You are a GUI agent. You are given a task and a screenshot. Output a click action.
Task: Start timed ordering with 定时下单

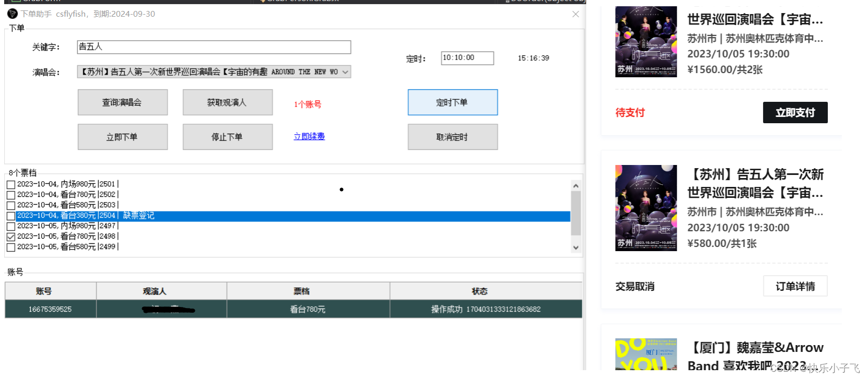453,102
